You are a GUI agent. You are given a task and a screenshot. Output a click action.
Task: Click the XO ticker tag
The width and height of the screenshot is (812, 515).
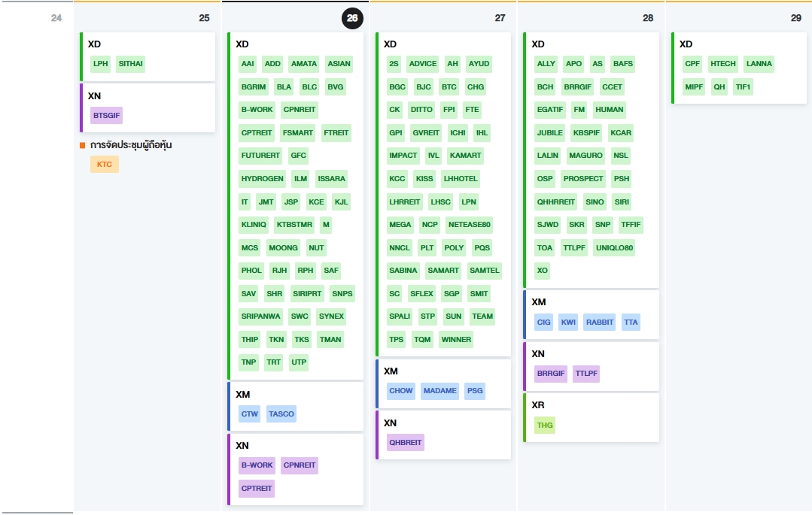542,271
